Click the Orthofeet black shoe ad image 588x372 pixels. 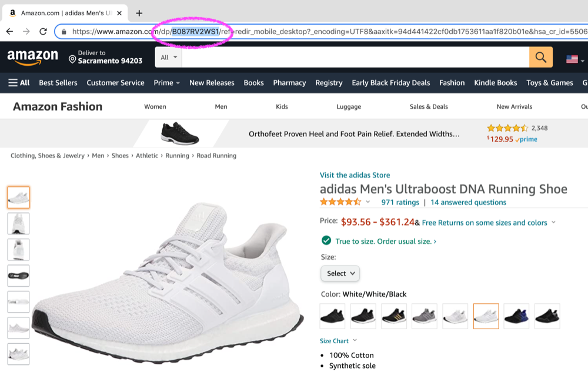tap(180, 133)
